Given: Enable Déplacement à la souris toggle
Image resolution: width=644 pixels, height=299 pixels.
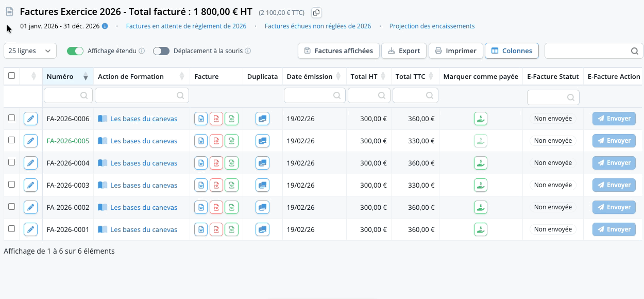Looking at the screenshot, I should pos(161,51).
